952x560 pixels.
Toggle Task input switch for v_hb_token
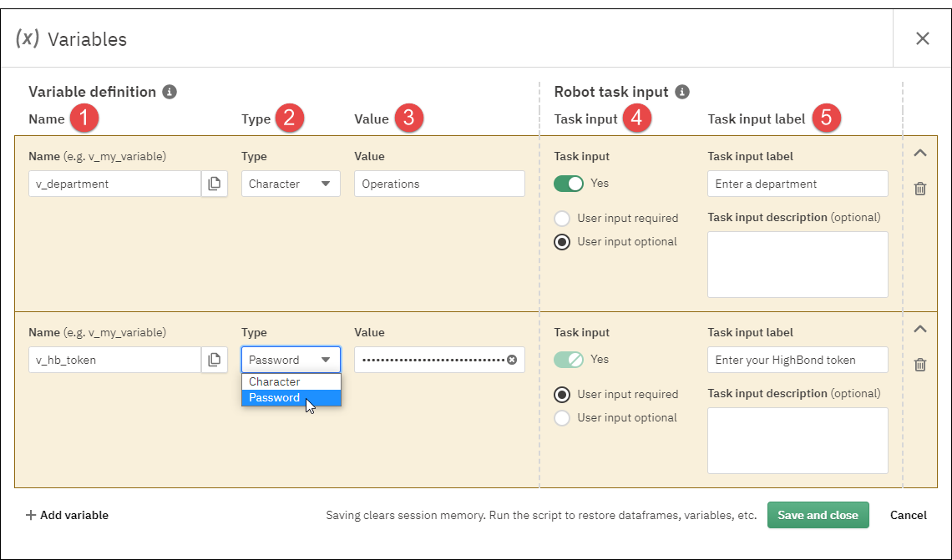point(569,359)
